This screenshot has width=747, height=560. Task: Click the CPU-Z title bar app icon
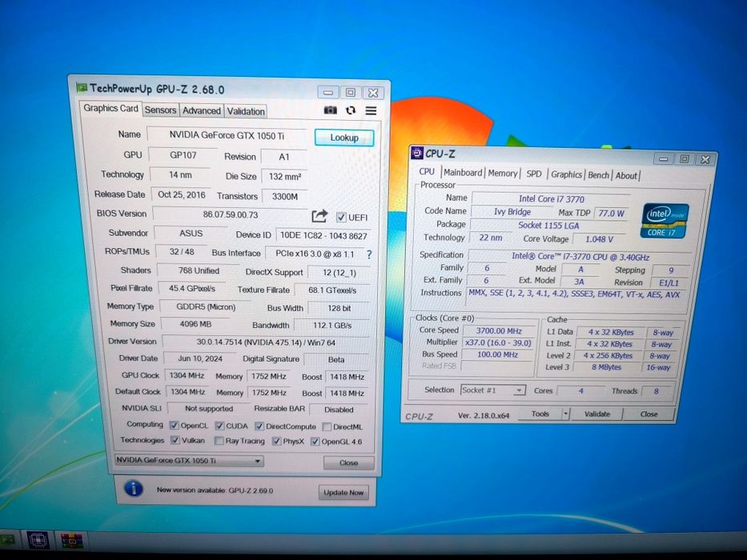pyautogui.click(x=417, y=152)
